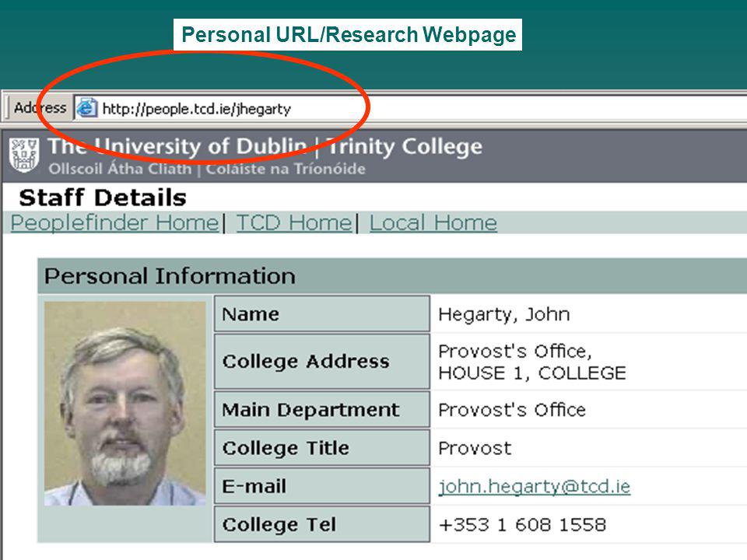This screenshot has width=747, height=560.
Task: Click the 'Personal URL/Research Webpage' slide title
Action: click(x=349, y=35)
